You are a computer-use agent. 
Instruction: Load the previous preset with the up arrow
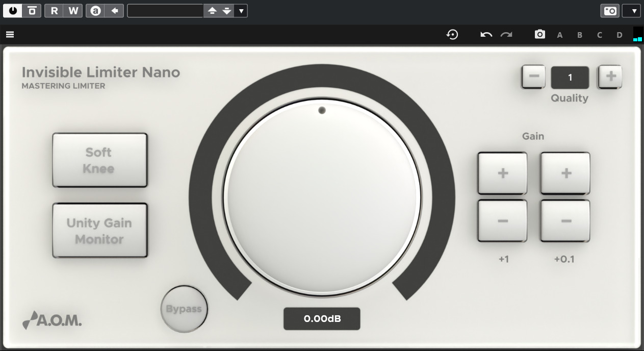213,11
